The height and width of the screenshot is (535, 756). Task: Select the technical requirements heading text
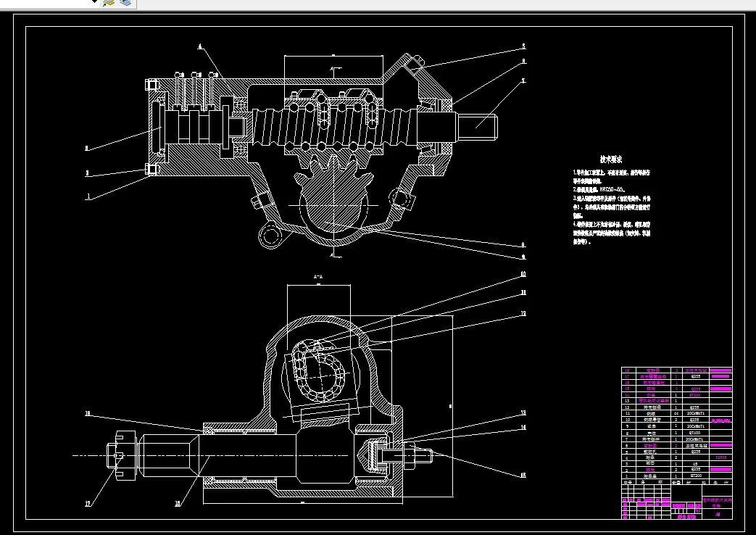[x=611, y=159]
